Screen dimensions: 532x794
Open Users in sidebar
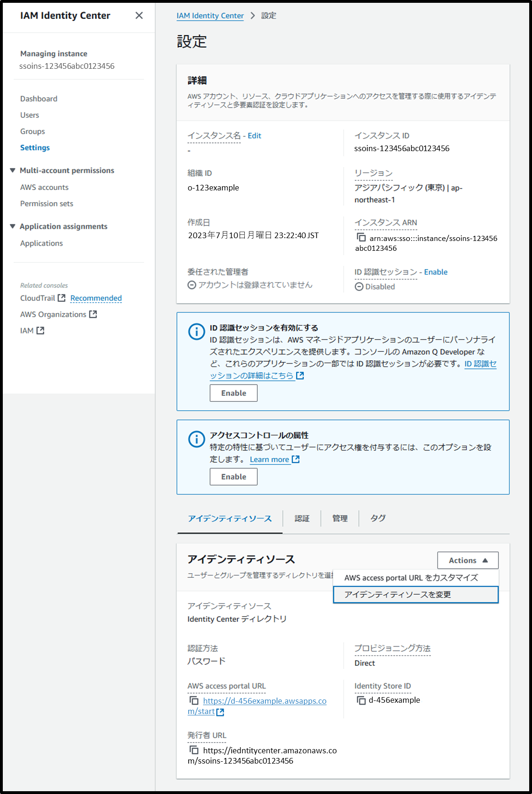pos(29,115)
